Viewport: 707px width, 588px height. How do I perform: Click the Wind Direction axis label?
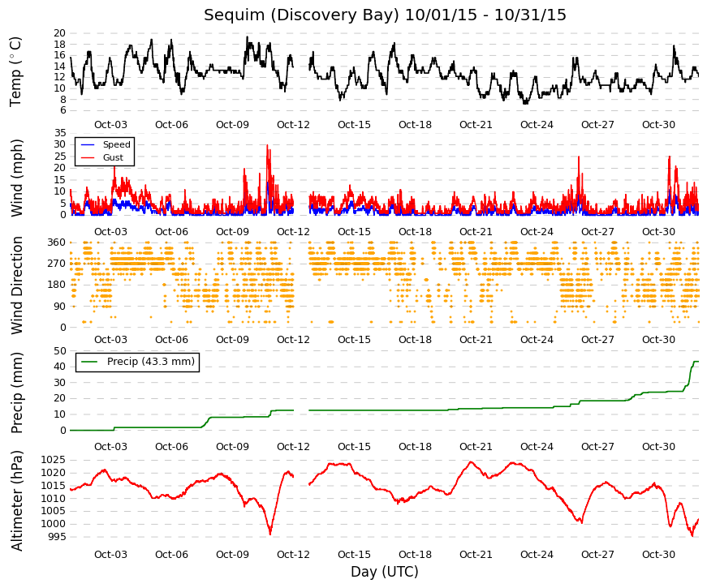point(16,285)
